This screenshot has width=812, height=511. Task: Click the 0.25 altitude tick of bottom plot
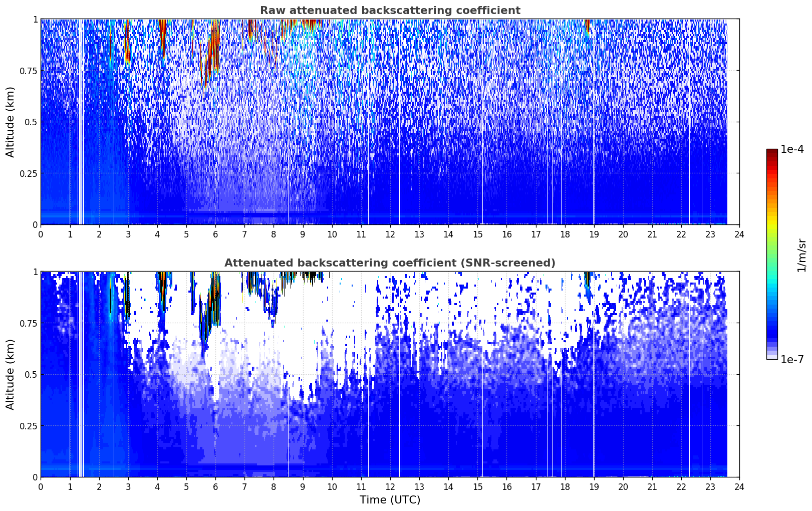29,426
